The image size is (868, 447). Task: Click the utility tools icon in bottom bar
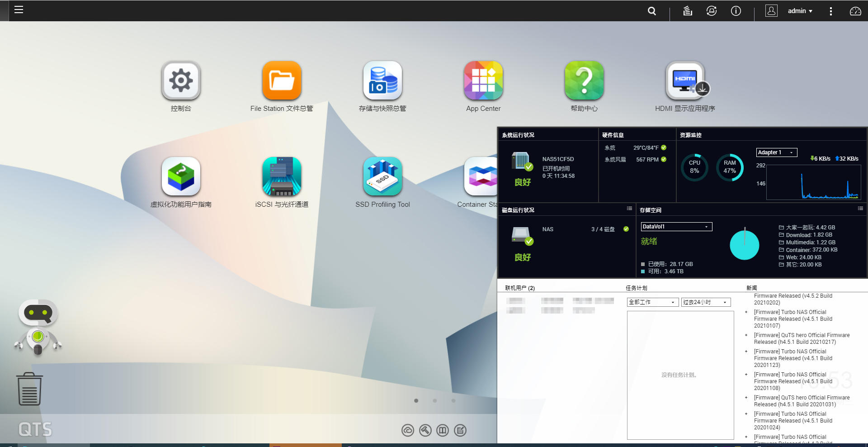425,430
